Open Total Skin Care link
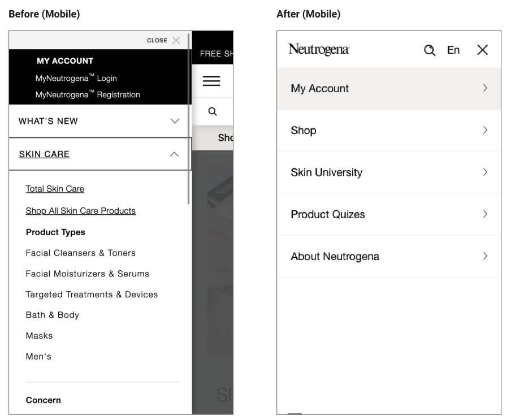This screenshot has width=511, height=420. pos(55,189)
